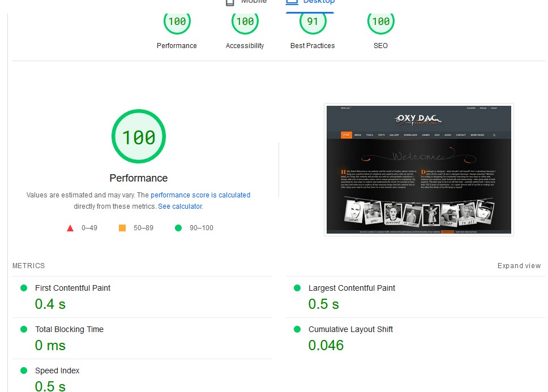The width and height of the screenshot is (548, 392).
Task: Click the green circle 90–100 legend icon
Action: (178, 228)
